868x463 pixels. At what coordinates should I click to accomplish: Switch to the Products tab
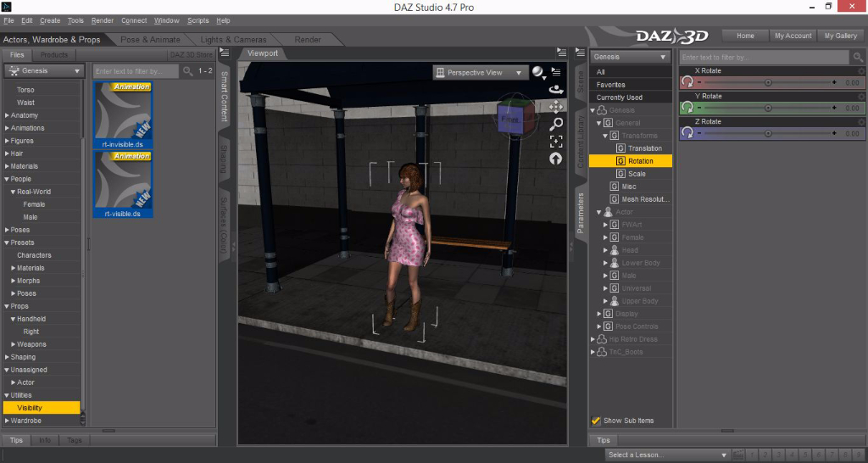[53, 55]
